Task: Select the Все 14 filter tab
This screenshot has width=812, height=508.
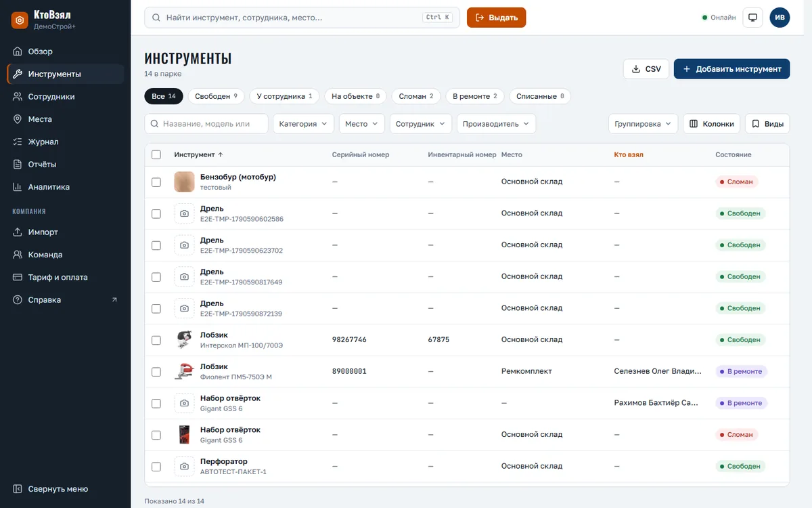Action: [x=164, y=96]
